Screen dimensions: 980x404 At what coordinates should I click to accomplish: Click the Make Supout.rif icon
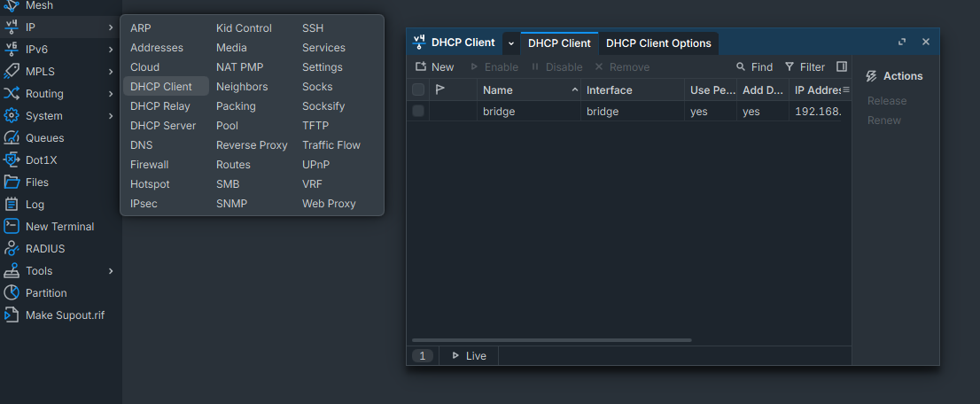[12, 315]
